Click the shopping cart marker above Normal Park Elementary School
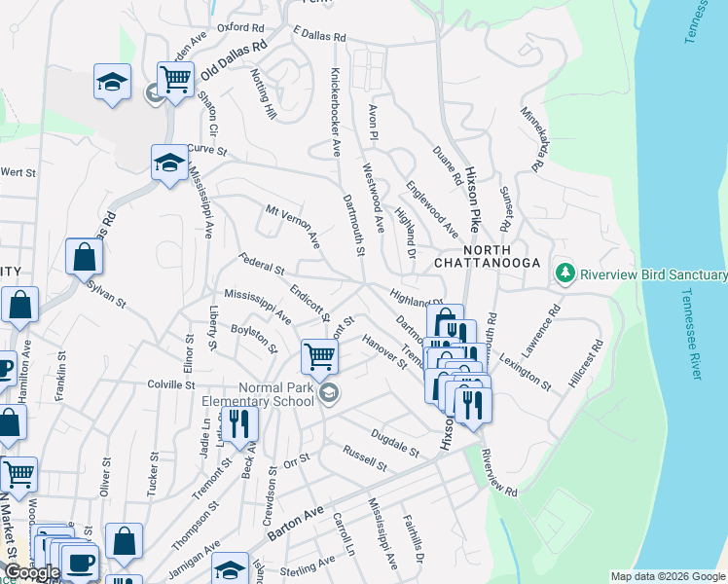Screen dimensions: 728x584 tap(319, 358)
